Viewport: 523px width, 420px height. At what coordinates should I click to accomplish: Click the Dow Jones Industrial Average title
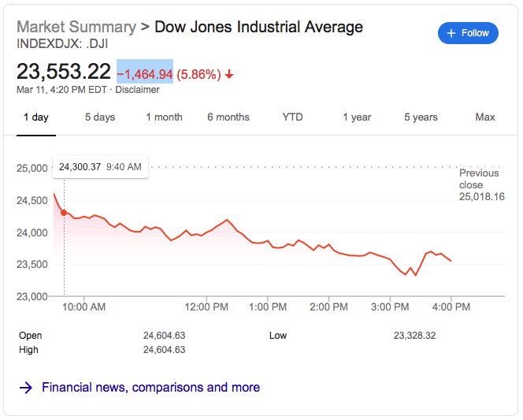258,27
